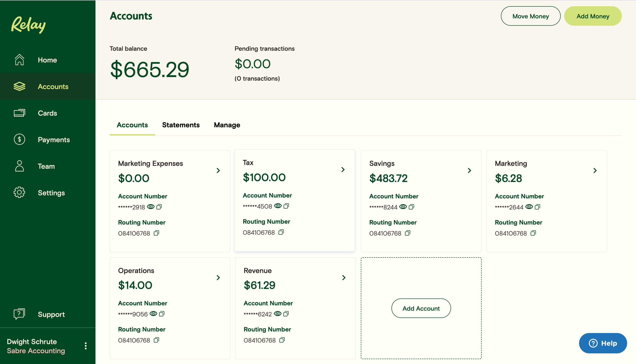636x364 pixels.
Task: Expand the Savings account details
Action: click(x=469, y=170)
